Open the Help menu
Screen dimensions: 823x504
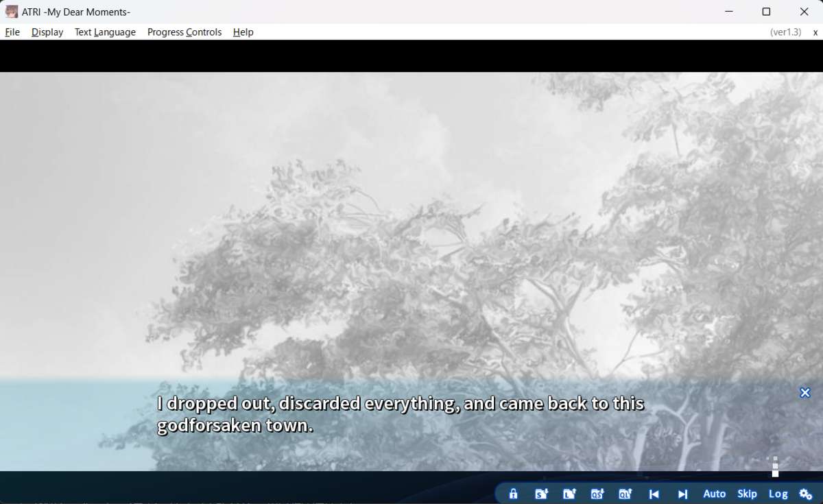[243, 32]
